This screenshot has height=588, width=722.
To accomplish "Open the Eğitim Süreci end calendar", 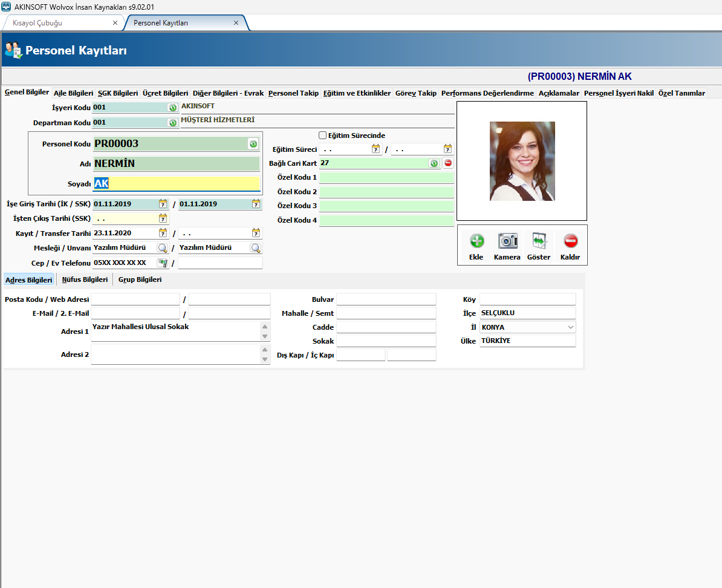I will [447, 149].
